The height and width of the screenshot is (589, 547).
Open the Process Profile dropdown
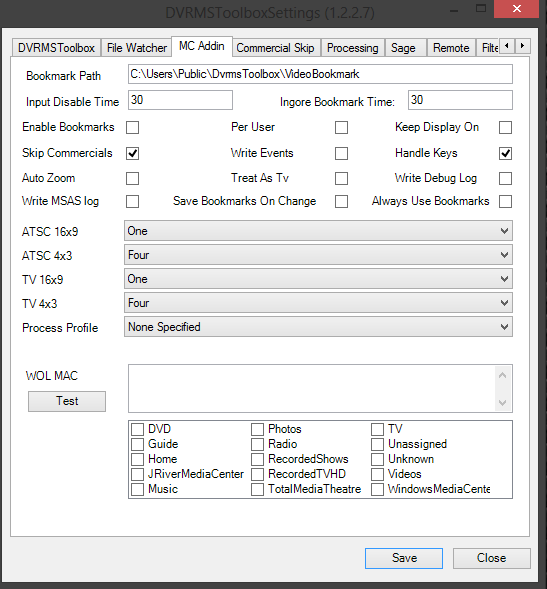point(318,327)
